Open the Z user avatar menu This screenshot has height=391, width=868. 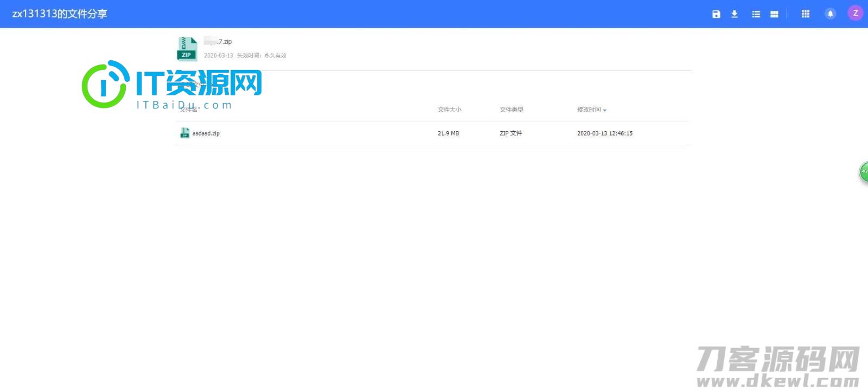coord(856,14)
